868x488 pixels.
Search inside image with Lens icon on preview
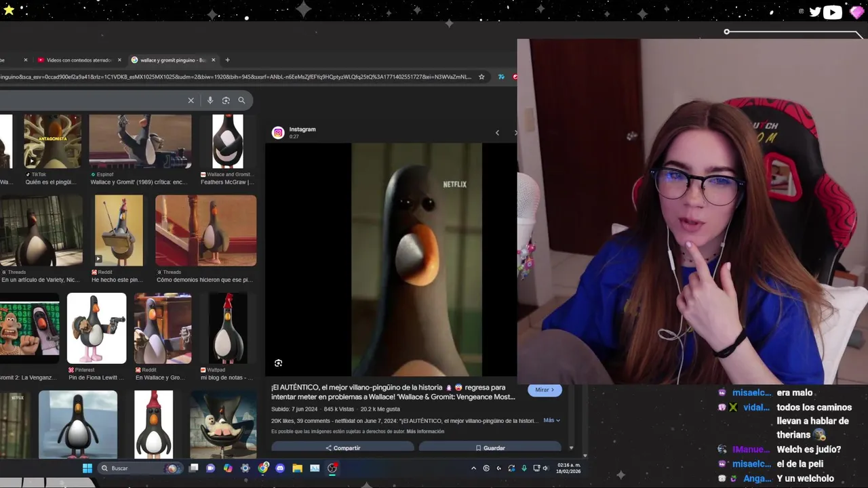click(278, 363)
